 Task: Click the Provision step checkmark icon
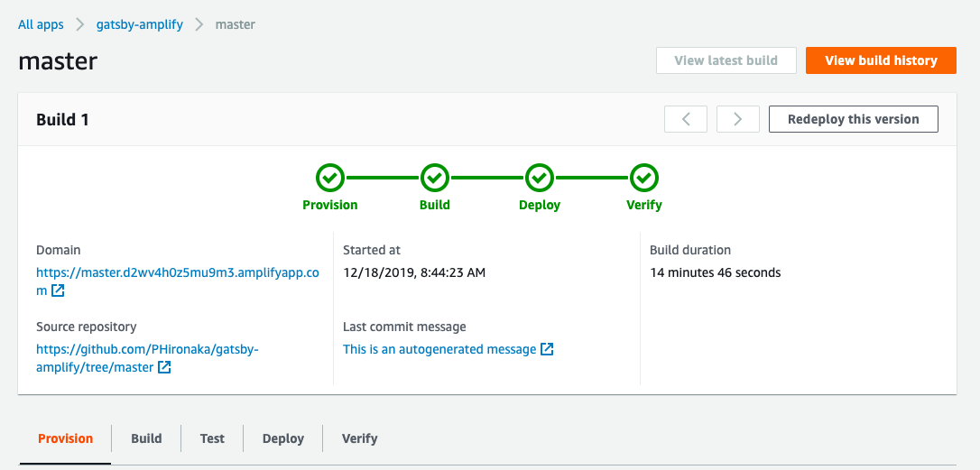pyautogui.click(x=330, y=178)
